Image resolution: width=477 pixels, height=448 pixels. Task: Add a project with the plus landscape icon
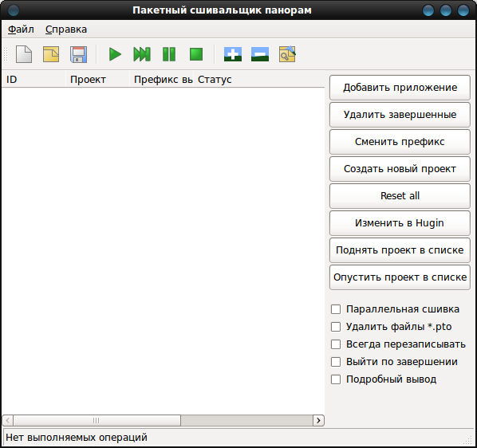point(233,54)
